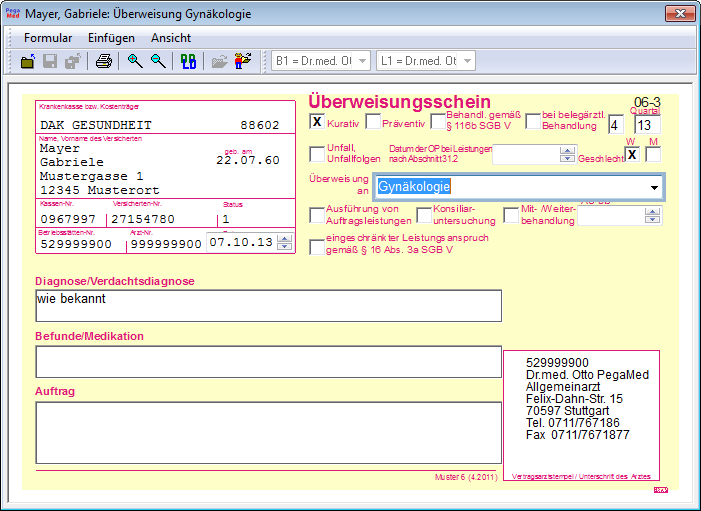Viewport: 701px width, 511px height.
Task: Click the print icon in toolbar
Action: tap(103, 61)
